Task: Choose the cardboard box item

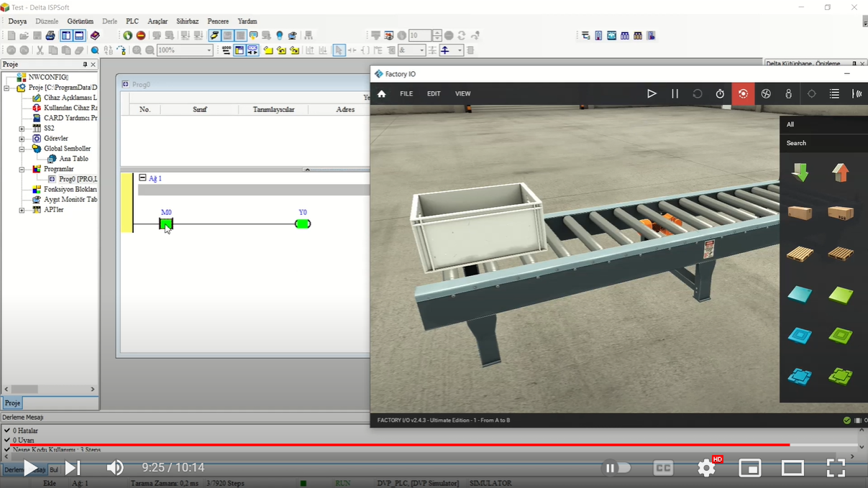Action: (x=800, y=212)
